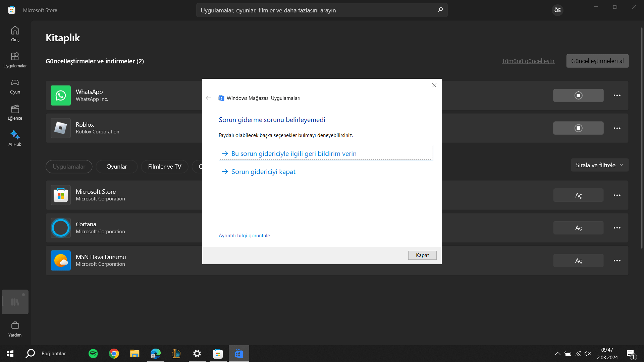Click Aç button for Cortana
Image resolution: width=644 pixels, height=362 pixels.
point(578,228)
